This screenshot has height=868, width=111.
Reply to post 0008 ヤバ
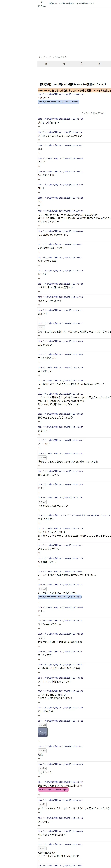click(39, 206)
